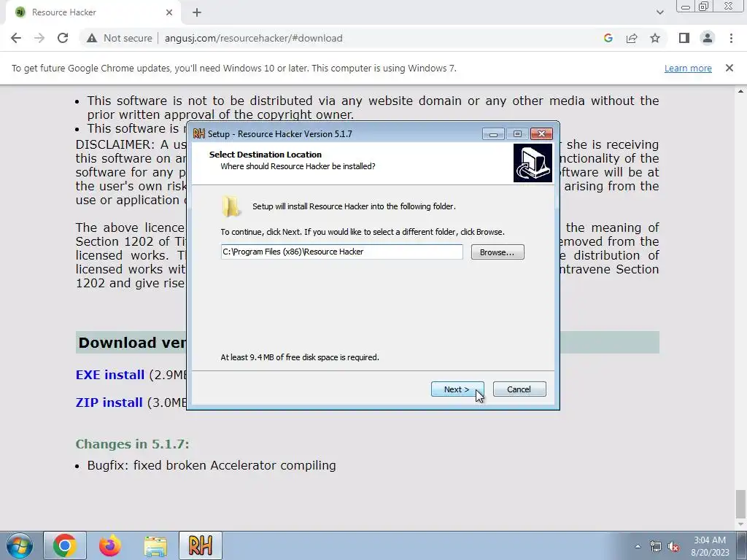The height and width of the screenshot is (560, 747).
Task: Click the destination folder path field
Action: 341,252
